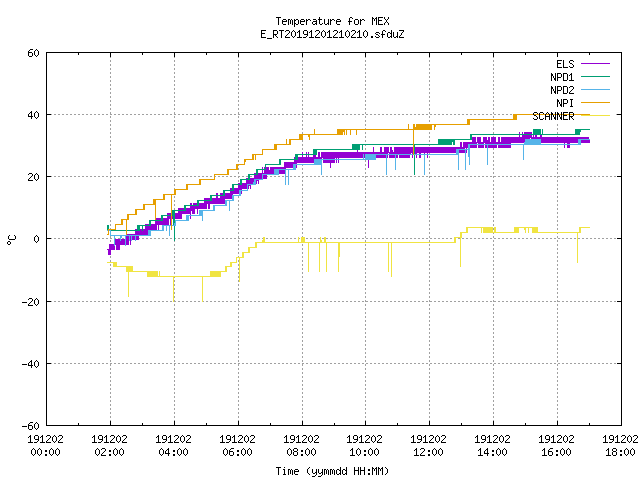The image size is (640, 480).
Task: Click the ELS legend label
Action: point(565,64)
